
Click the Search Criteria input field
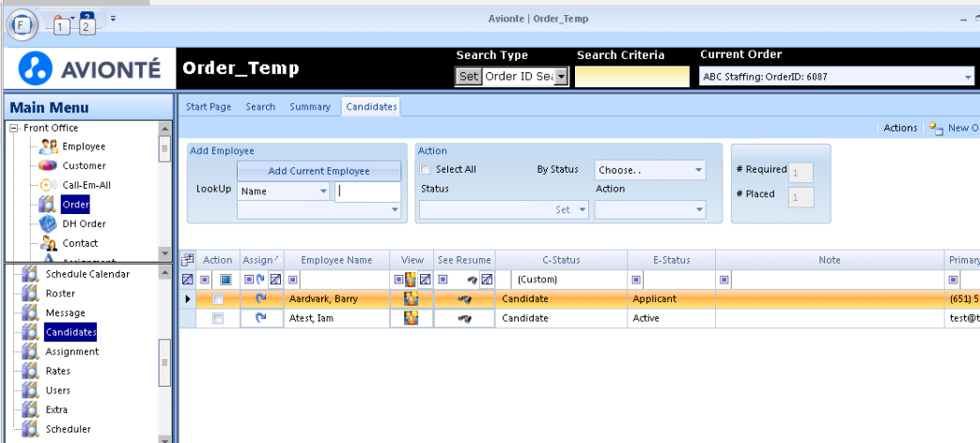coord(631,76)
